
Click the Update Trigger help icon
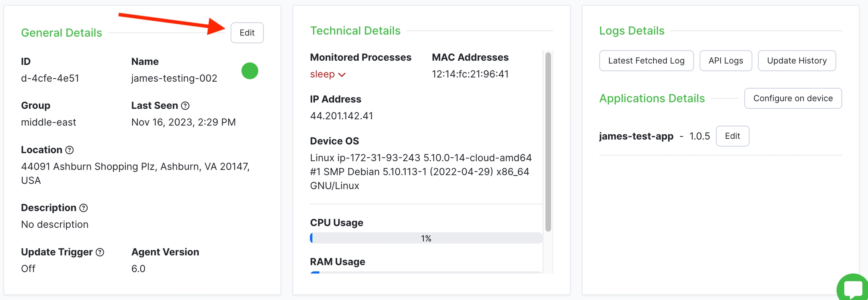[100, 252]
